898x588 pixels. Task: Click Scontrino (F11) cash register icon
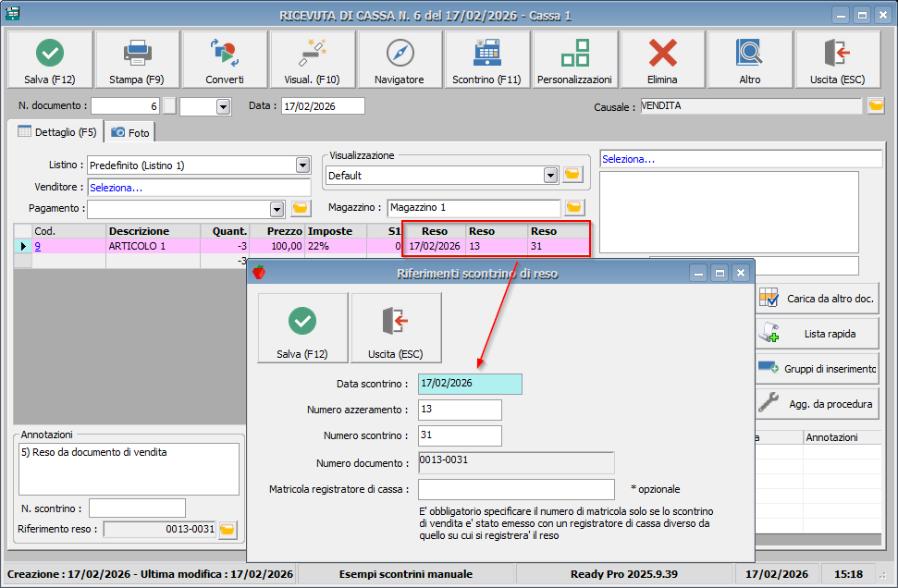point(486,60)
